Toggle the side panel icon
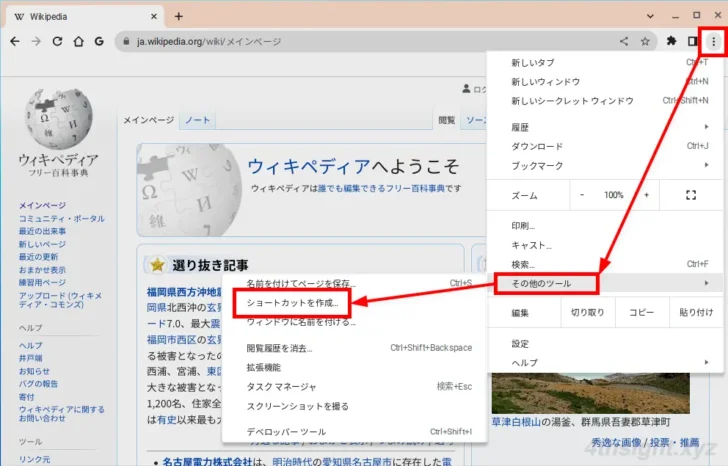Screen dimensions: 728x466 [692, 41]
